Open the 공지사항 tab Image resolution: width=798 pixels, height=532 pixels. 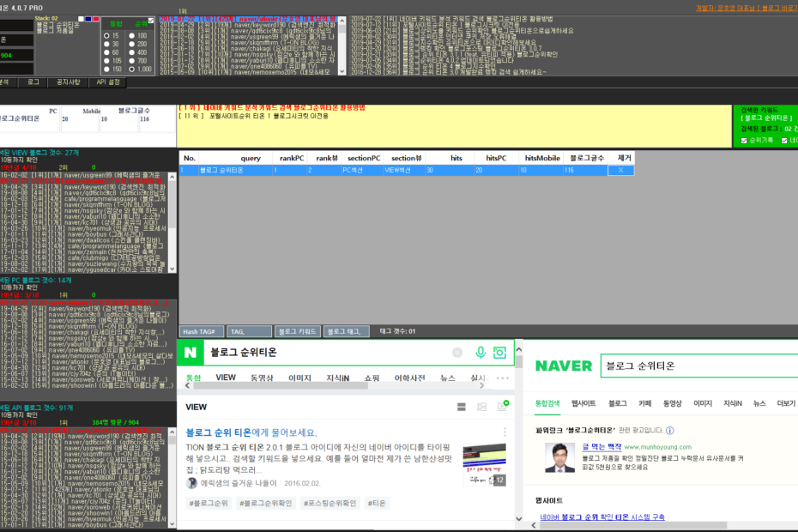tap(68, 82)
